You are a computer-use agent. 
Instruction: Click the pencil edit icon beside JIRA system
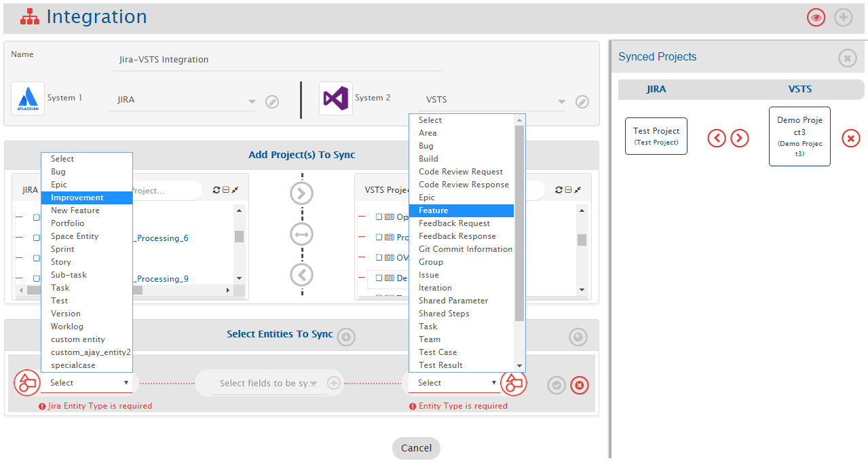[272, 102]
